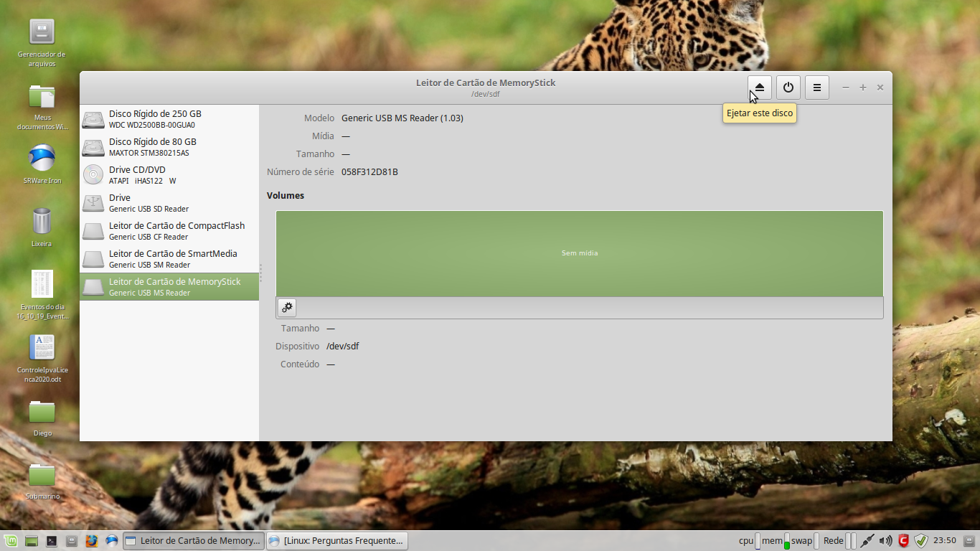Select Leitor de Cartão de MemoryStick
Screen dimensions: 980x551
tap(169, 287)
